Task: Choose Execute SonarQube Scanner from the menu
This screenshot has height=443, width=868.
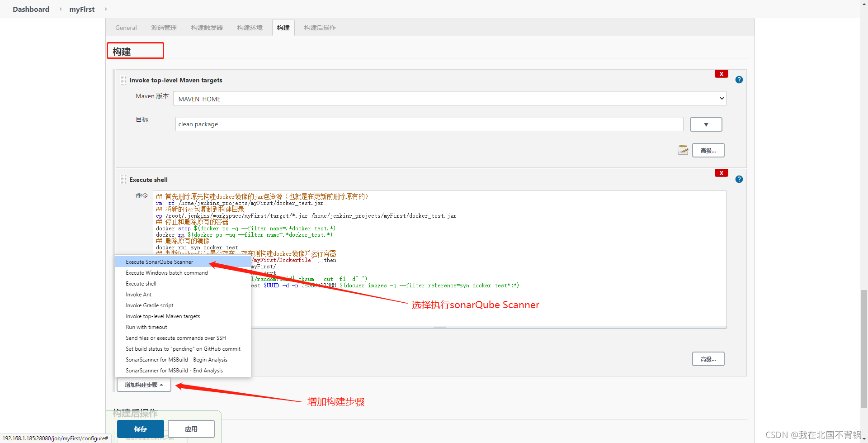Action: [x=183, y=262]
